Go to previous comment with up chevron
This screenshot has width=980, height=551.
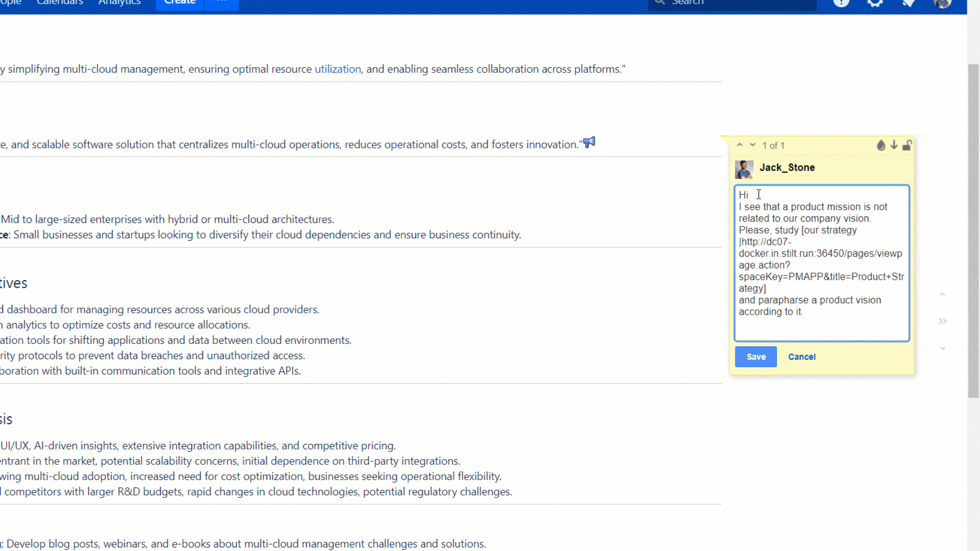point(740,145)
